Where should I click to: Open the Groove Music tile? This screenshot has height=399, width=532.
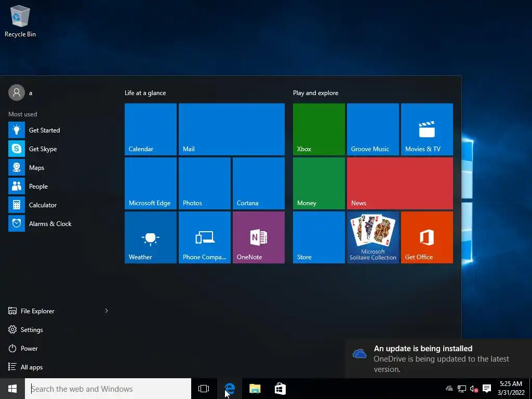(373, 129)
